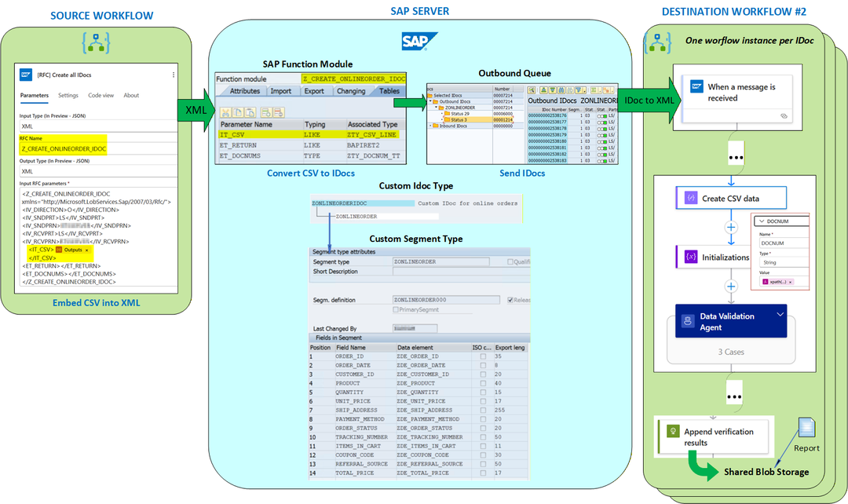Image resolution: width=848 pixels, height=504 pixels.
Task: Open the Tables tab in function module
Action: click(389, 91)
